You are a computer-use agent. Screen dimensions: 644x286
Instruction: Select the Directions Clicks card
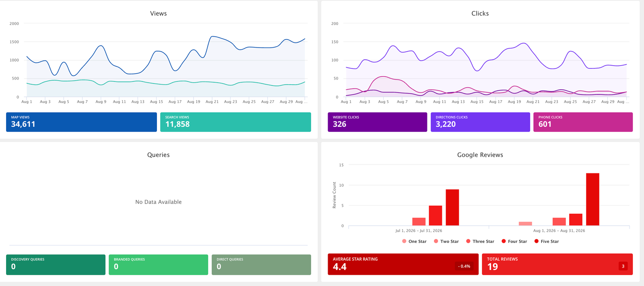coord(480,122)
